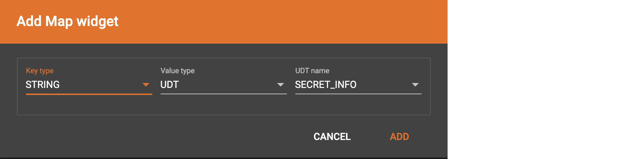Screen dimensions: 644x159
Task: Click the orange Key type label
Action: click(40, 71)
